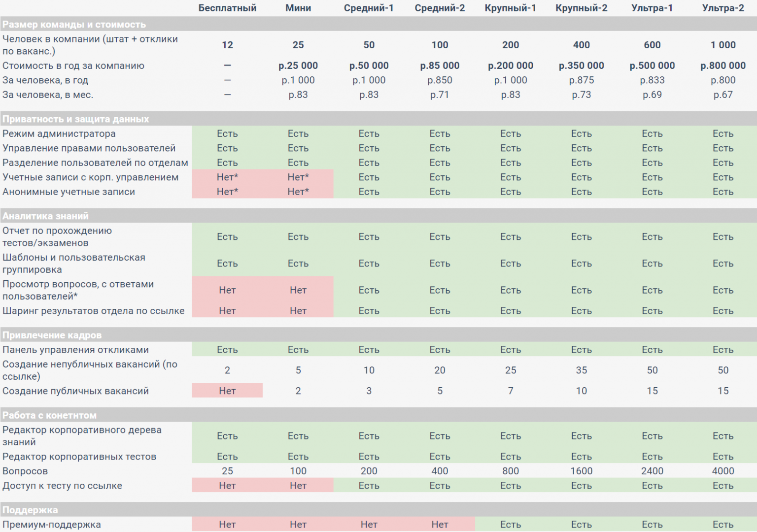Select the Привлечение кадров section header

point(52,335)
